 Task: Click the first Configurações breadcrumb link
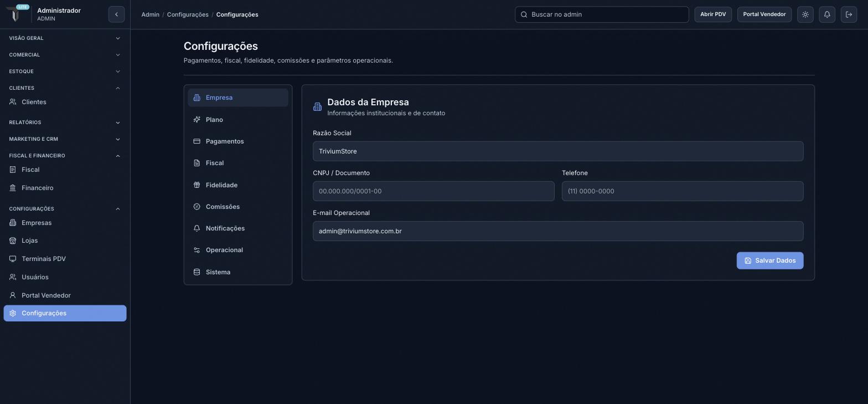click(188, 14)
